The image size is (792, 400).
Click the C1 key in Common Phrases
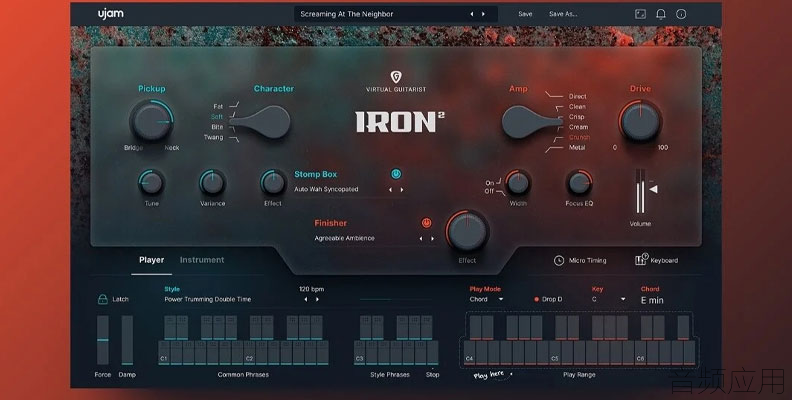(164, 353)
